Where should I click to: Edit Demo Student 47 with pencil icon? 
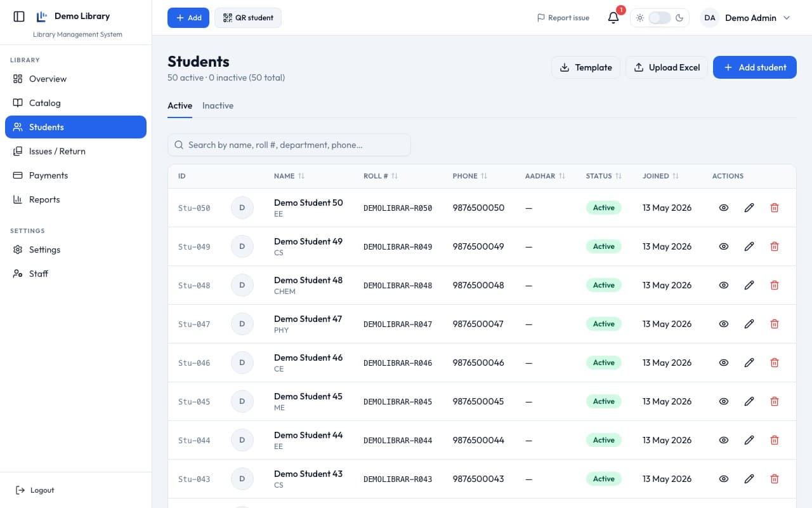[x=749, y=324]
